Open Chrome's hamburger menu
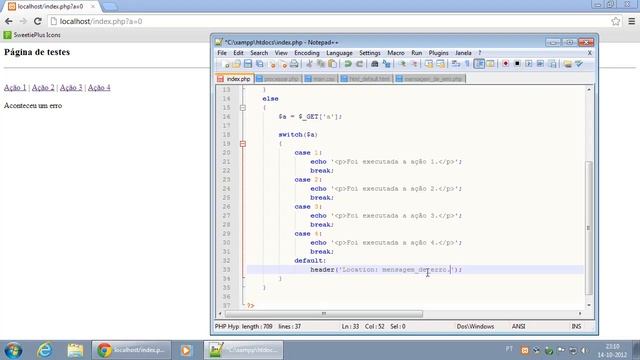Screen dimensions: 640x360 631,21
